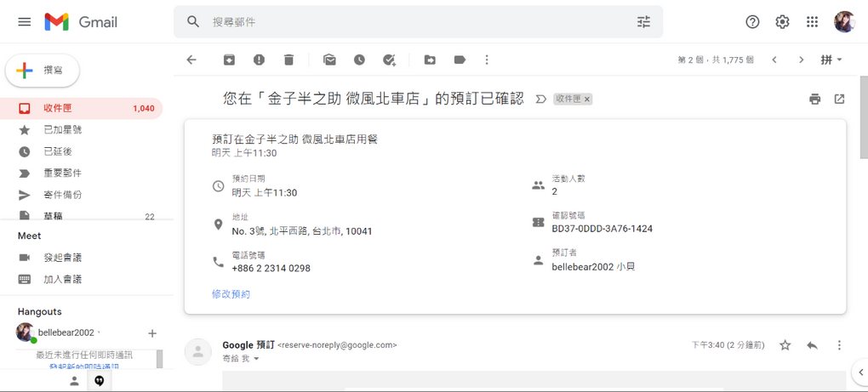Screen dimensions: 868x392
Task: Expand the right side panel arrow
Action: (860, 371)
